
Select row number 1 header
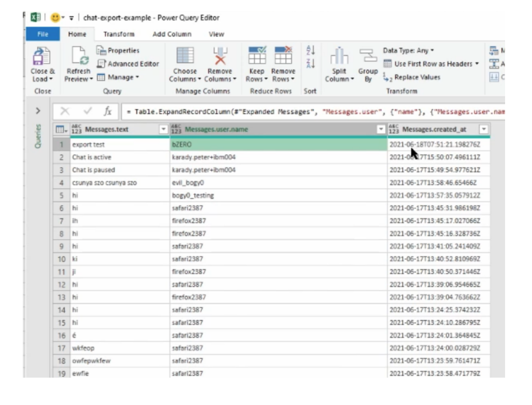pos(62,145)
